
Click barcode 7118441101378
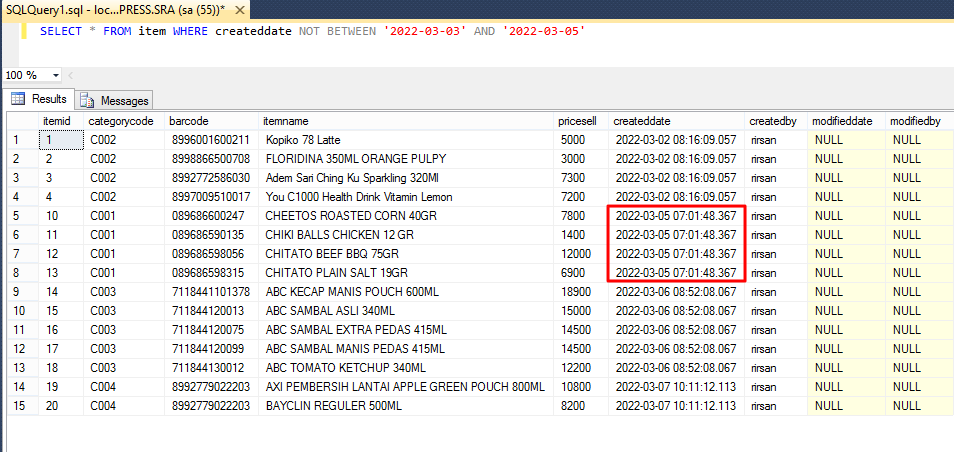(212, 292)
